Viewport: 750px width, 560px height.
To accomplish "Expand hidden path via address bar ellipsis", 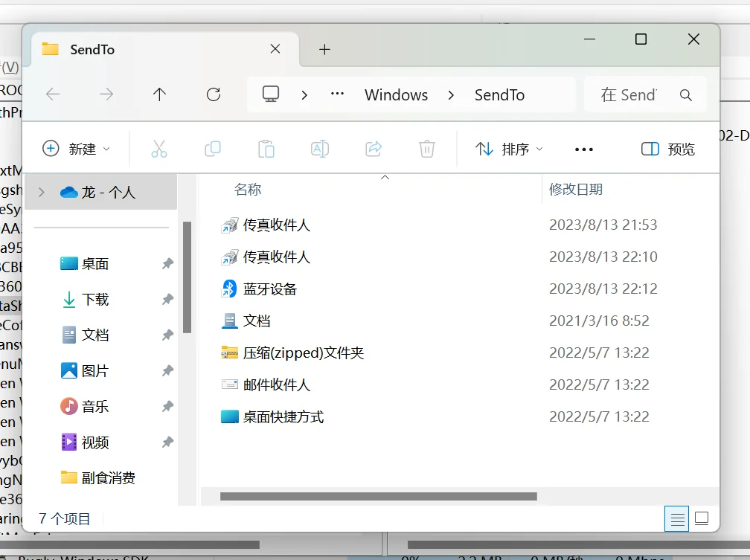I will [x=337, y=94].
